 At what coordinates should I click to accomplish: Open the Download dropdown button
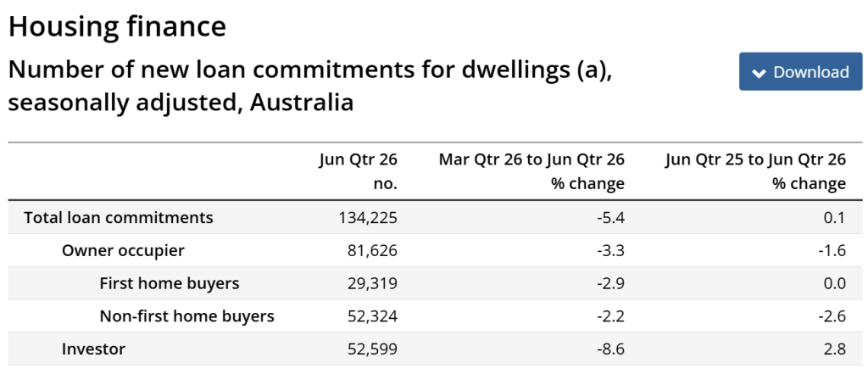(x=800, y=71)
